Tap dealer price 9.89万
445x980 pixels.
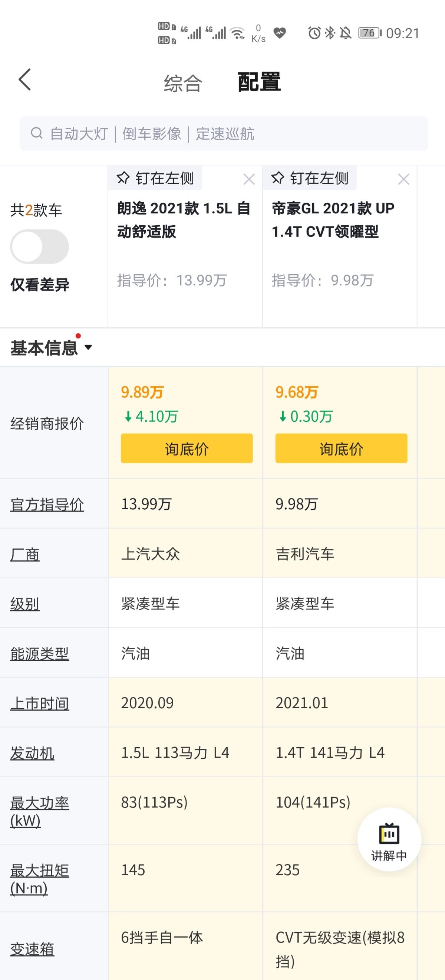click(142, 392)
